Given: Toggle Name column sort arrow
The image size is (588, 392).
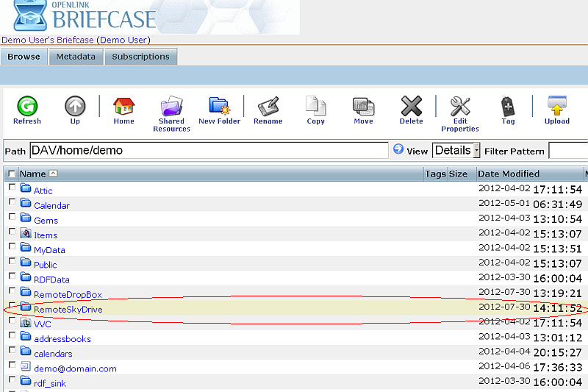Looking at the screenshot, I should pyautogui.click(x=53, y=174).
